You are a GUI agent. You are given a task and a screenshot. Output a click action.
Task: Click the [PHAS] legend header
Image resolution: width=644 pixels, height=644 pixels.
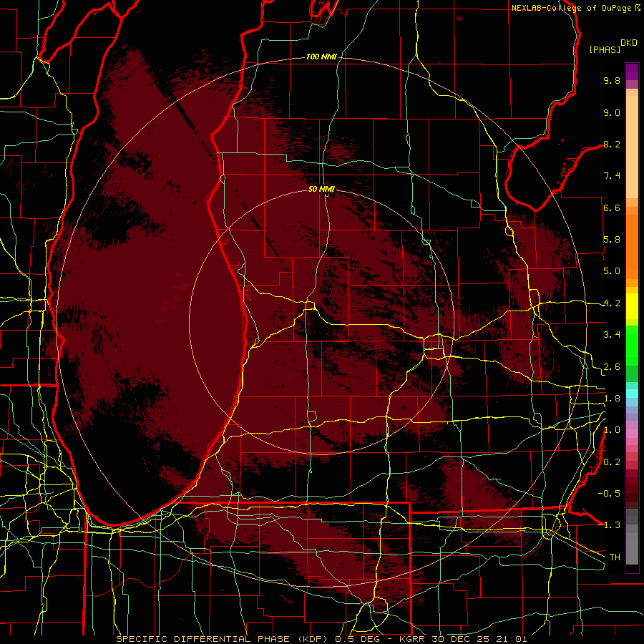click(x=605, y=50)
